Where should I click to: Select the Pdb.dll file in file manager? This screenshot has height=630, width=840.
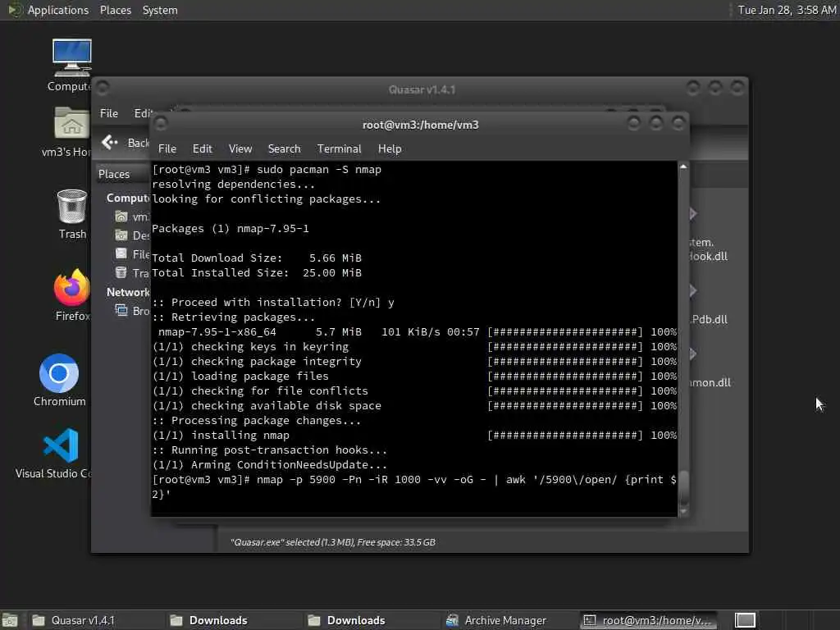coord(709,319)
